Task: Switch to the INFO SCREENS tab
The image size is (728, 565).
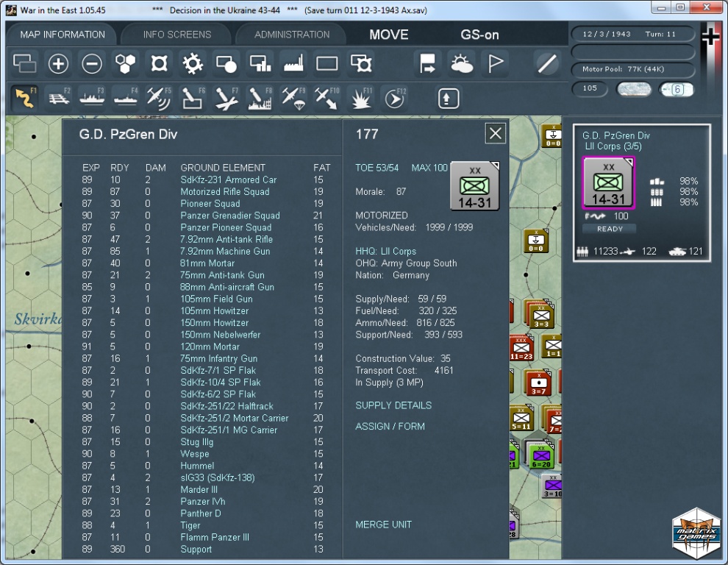Action: click(177, 35)
